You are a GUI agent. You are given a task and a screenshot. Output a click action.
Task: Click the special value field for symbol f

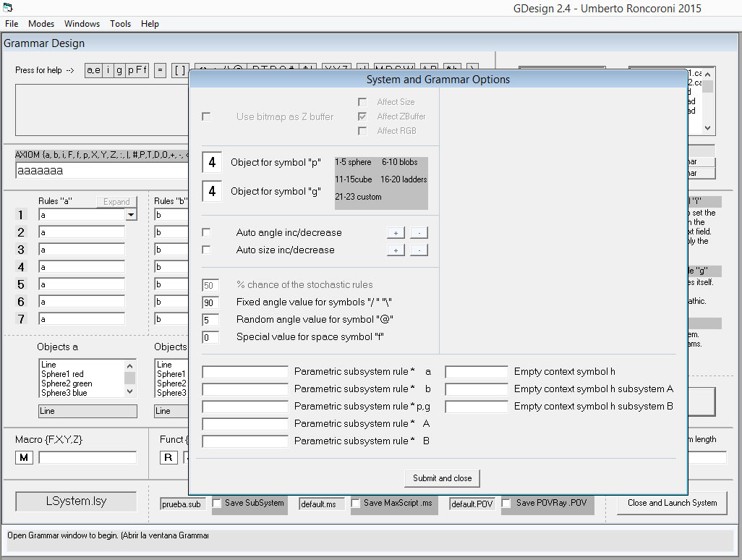point(210,337)
